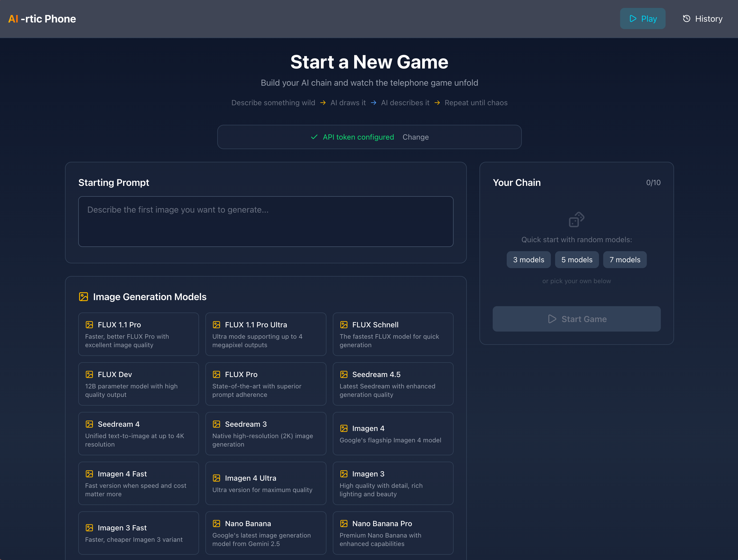
Task: Select the Seedream 3 model card
Action: click(x=266, y=434)
